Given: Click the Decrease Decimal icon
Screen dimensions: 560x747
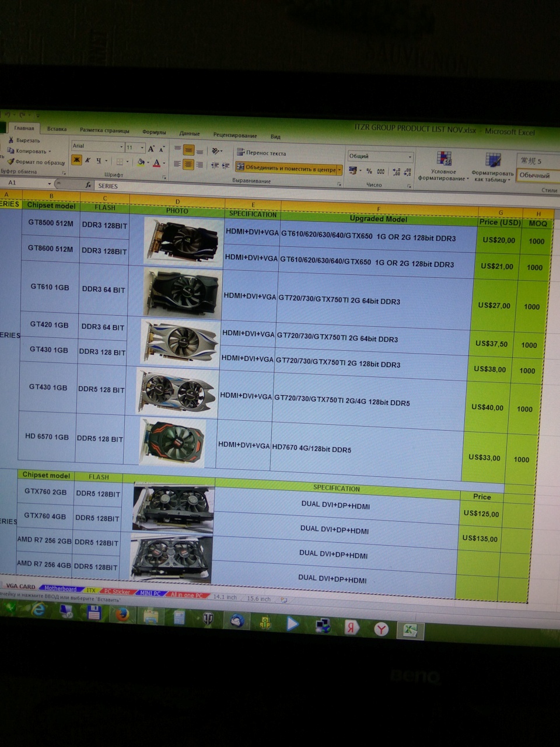Looking at the screenshot, I should point(408,172).
